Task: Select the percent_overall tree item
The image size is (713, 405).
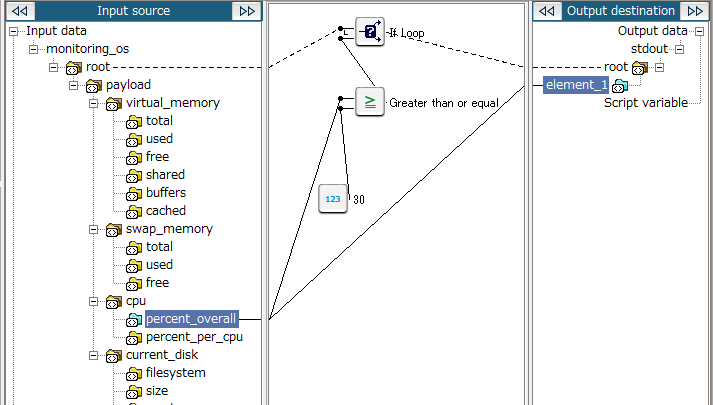Action: tap(192, 320)
